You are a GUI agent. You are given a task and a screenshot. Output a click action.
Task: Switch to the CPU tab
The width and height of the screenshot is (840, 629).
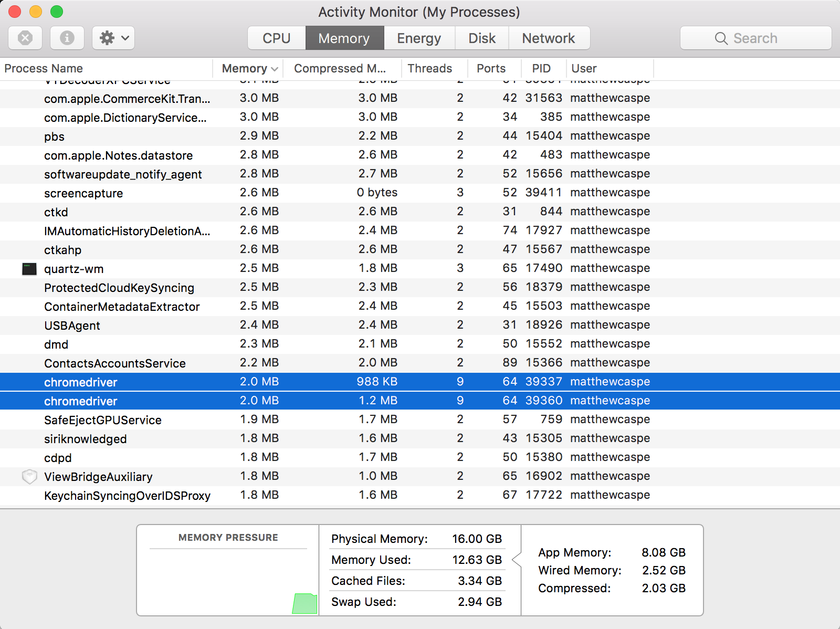point(276,38)
